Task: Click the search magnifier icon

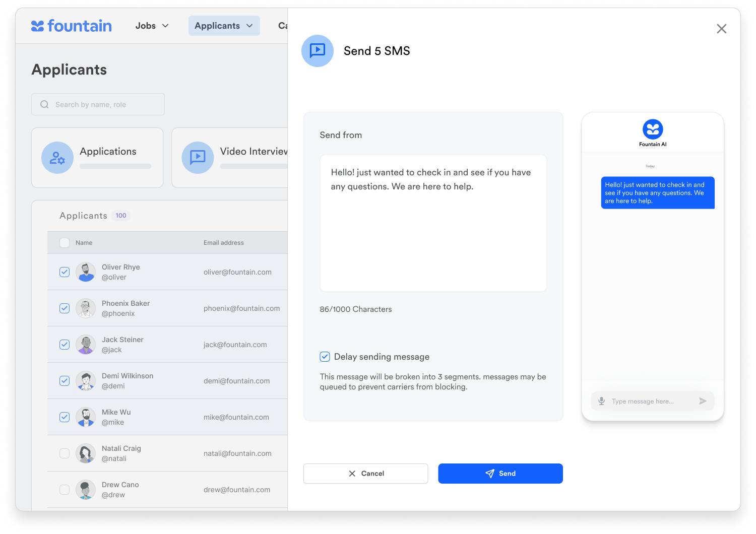Action: pyautogui.click(x=44, y=104)
